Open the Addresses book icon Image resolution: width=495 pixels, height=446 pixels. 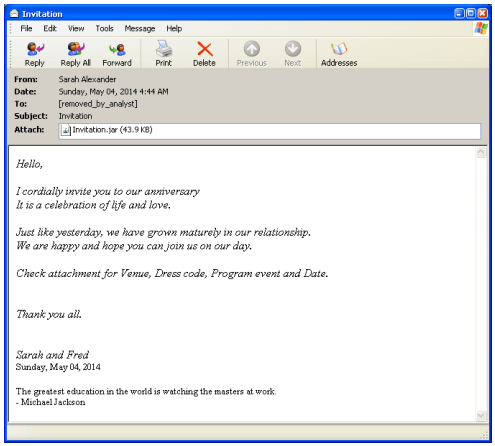pos(339,49)
